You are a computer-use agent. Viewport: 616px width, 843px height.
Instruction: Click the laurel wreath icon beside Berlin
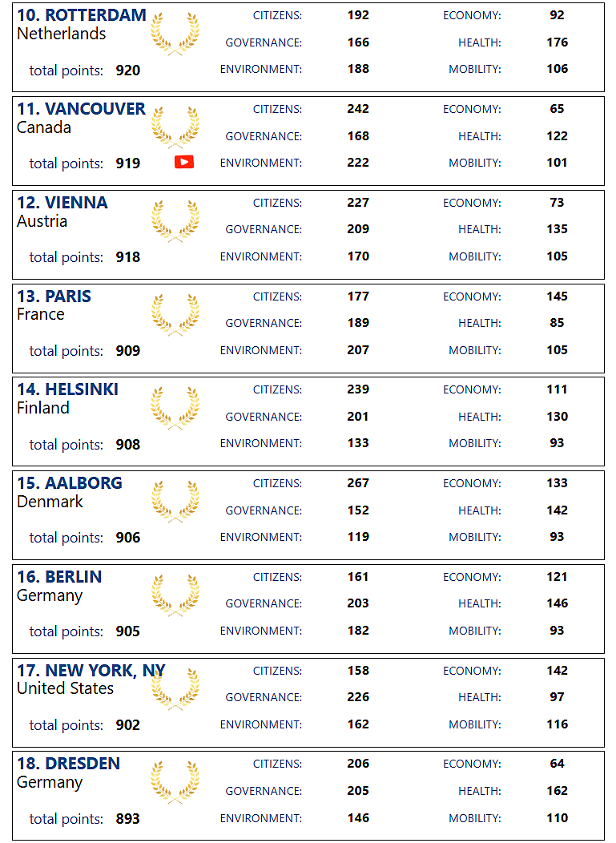[x=175, y=595]
